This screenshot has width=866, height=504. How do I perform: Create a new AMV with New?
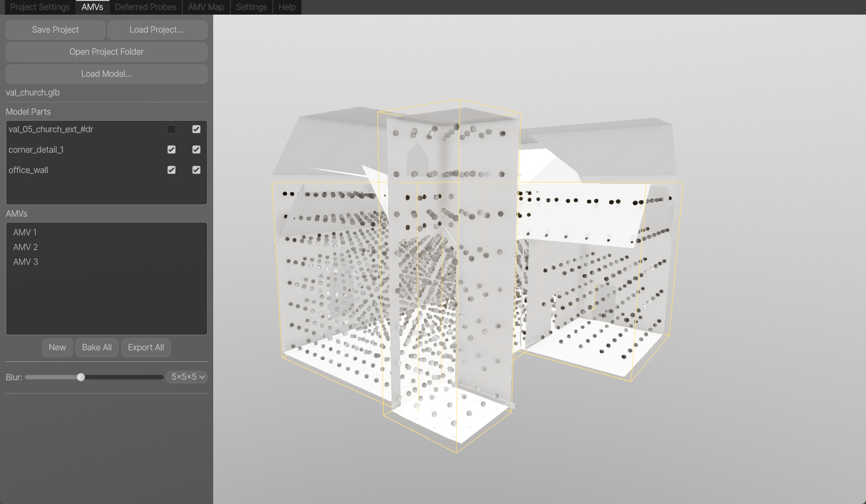pos(57,347)
